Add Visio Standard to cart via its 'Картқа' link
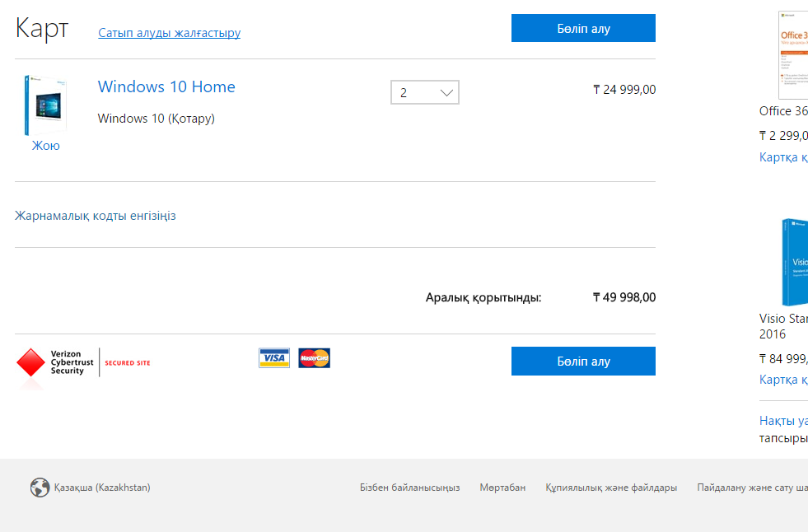Screen dimensions: 808x532 pyautogui.click(x=783, y=380)
